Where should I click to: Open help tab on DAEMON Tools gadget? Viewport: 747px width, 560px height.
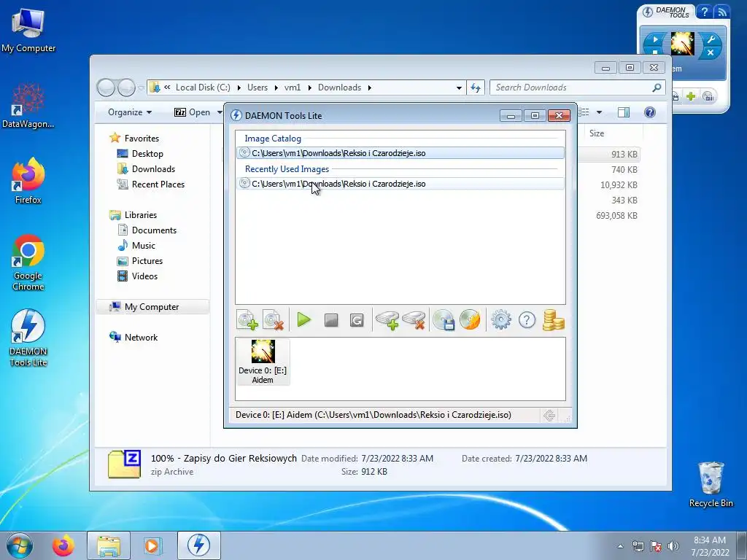pyautogui.click(x=704, y=12)
